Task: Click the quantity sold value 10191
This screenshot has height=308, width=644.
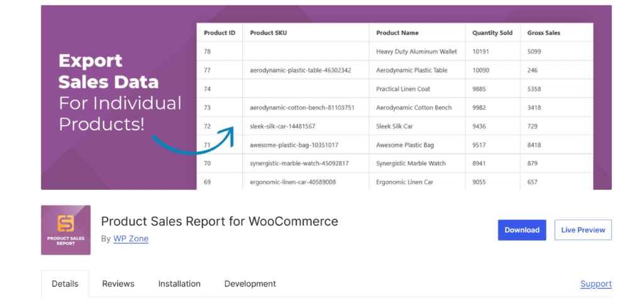Action: pyautogui.click(x=480, y=52)
